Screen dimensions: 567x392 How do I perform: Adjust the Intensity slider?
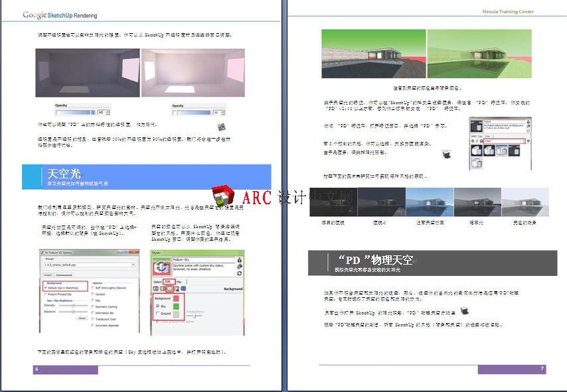point(73,305)
